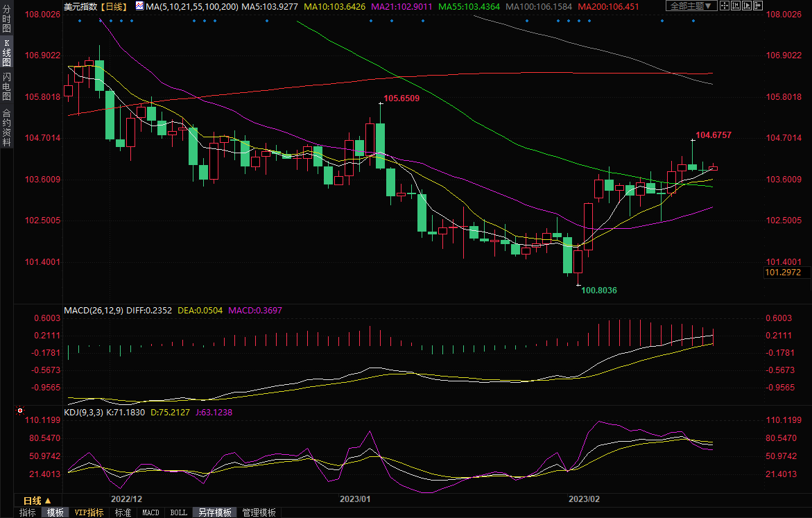The height and width of the screenshot is (518, 812).
Task: Click the third layout icon after 全部主题
Action: (x=746, y=6)
